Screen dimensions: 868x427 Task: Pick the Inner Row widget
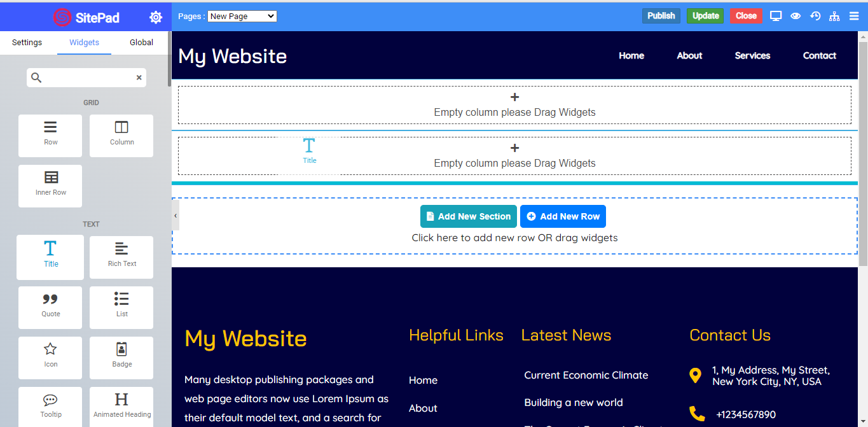click(x=50, y=185)
